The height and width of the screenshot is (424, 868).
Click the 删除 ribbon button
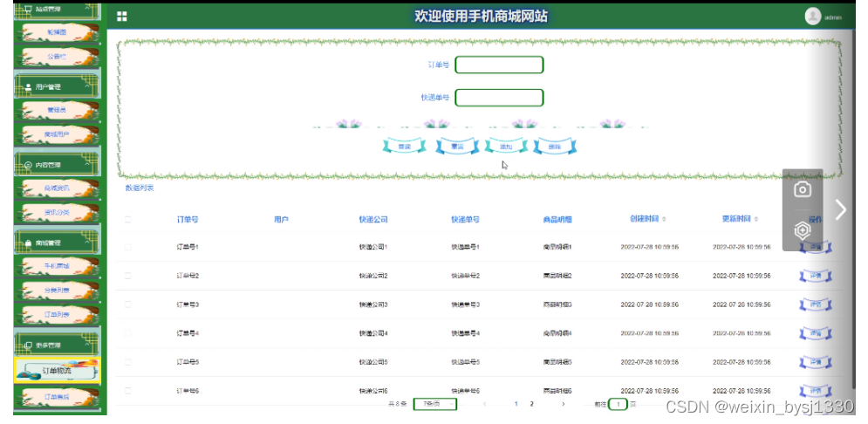(x=555, y=147)
